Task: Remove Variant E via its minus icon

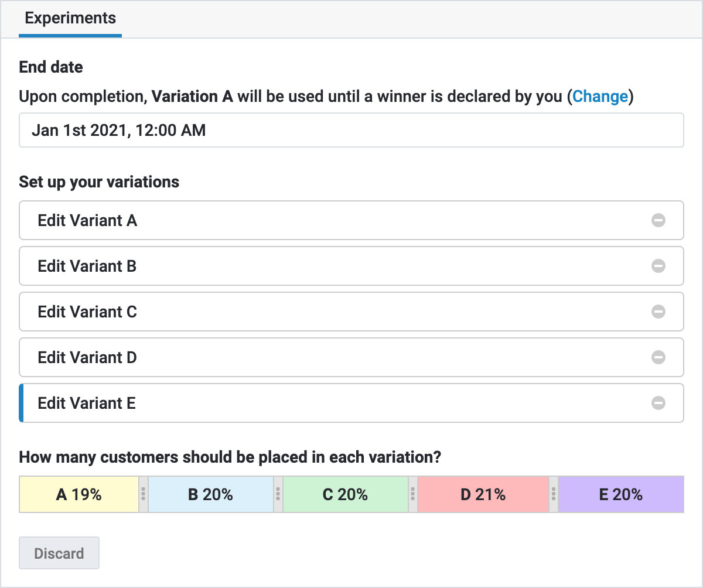Action: pos(658,403)
